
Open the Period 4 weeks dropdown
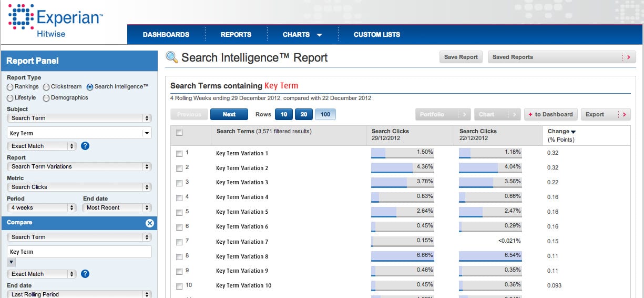click(42, 208)
